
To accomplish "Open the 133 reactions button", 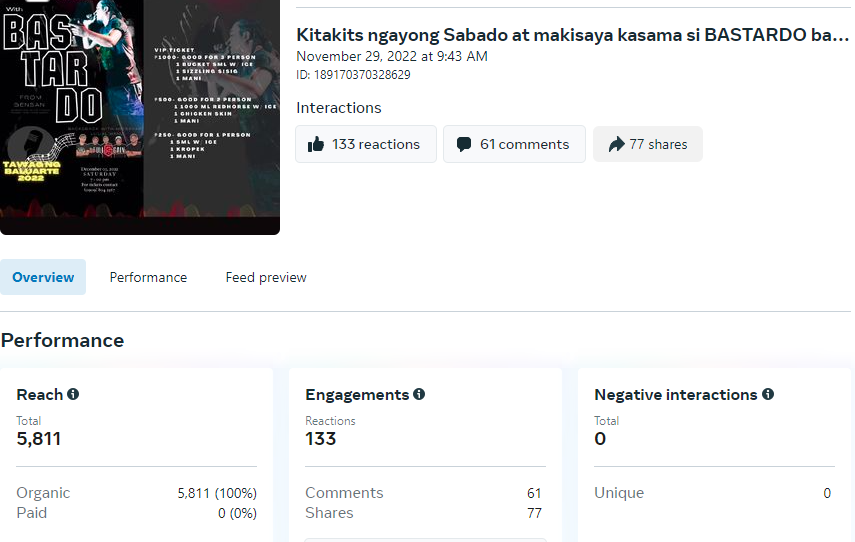I will click(366, 144).
